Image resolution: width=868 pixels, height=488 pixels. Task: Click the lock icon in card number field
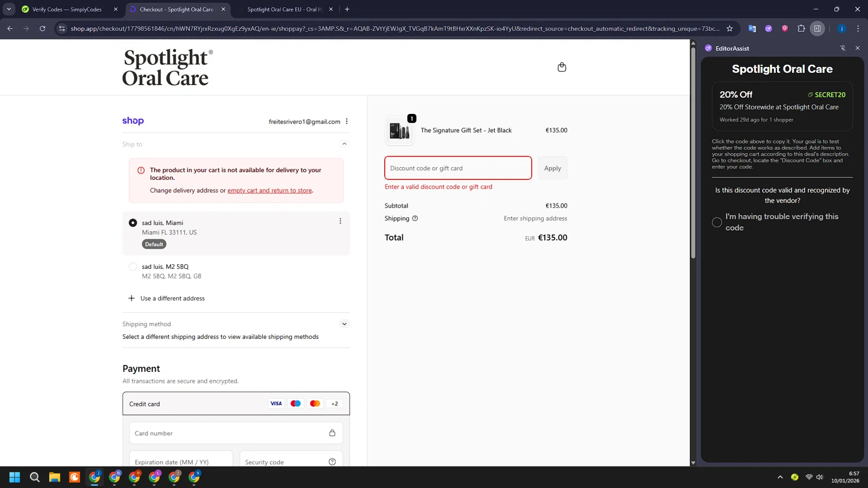click(332, 433)
